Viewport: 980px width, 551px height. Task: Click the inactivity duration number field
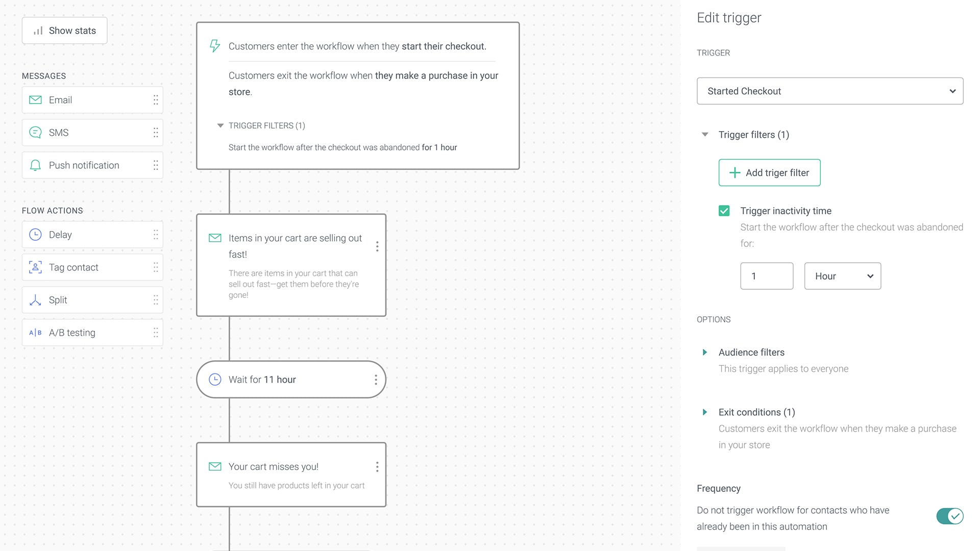(x=767, y=276)
